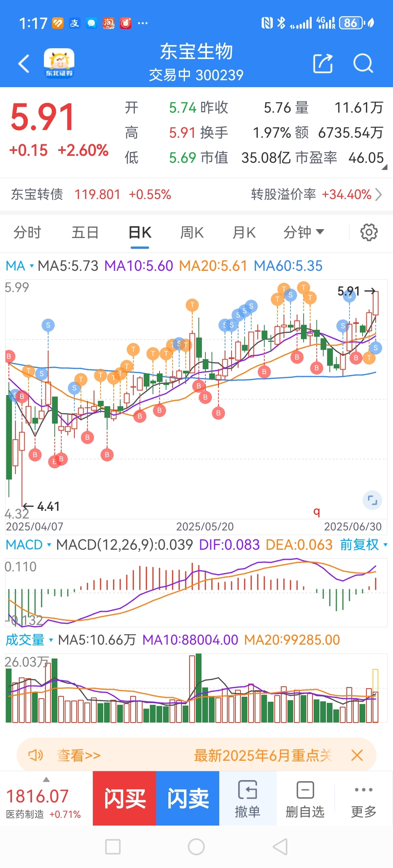393x868 pixels.
Task: Open the 东北证券 broker logo
Action: pyautogui.click(x=59, y=63)
